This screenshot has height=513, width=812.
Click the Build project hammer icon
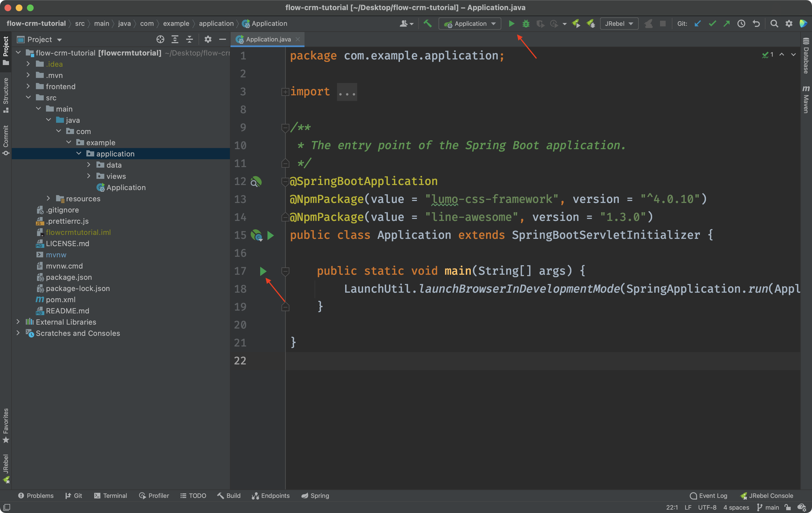[428, 24]
